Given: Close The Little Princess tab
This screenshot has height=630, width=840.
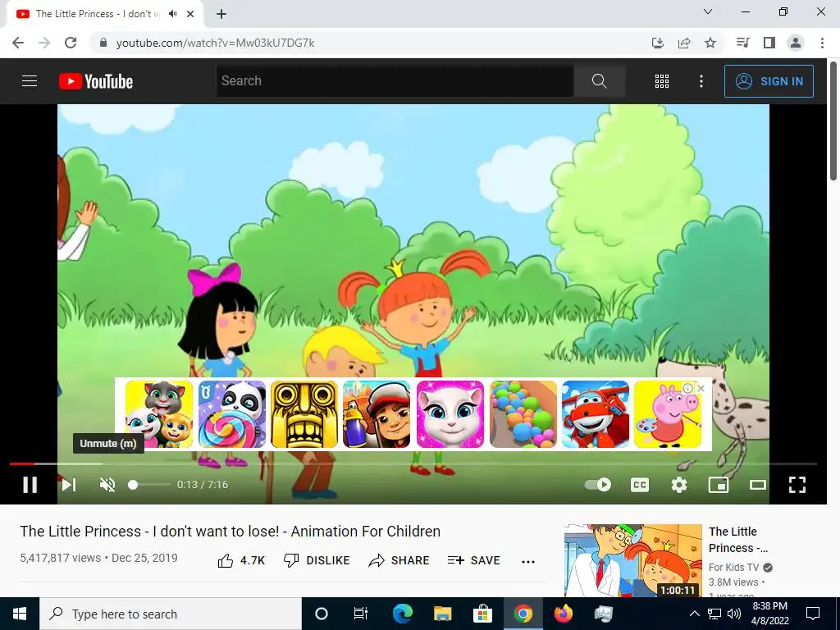Looking at the screenshot, I should [x=190, y=14].
